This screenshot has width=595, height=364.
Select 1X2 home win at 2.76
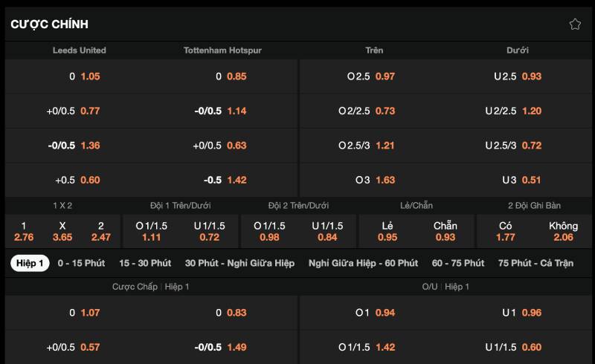(24, 231)
